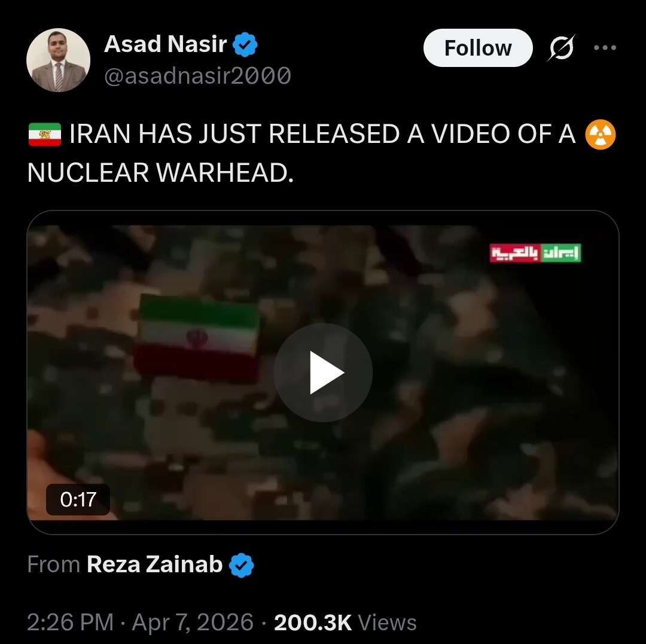
Task: Open the three-dot more options menu
Action: (x=605, y=48)
